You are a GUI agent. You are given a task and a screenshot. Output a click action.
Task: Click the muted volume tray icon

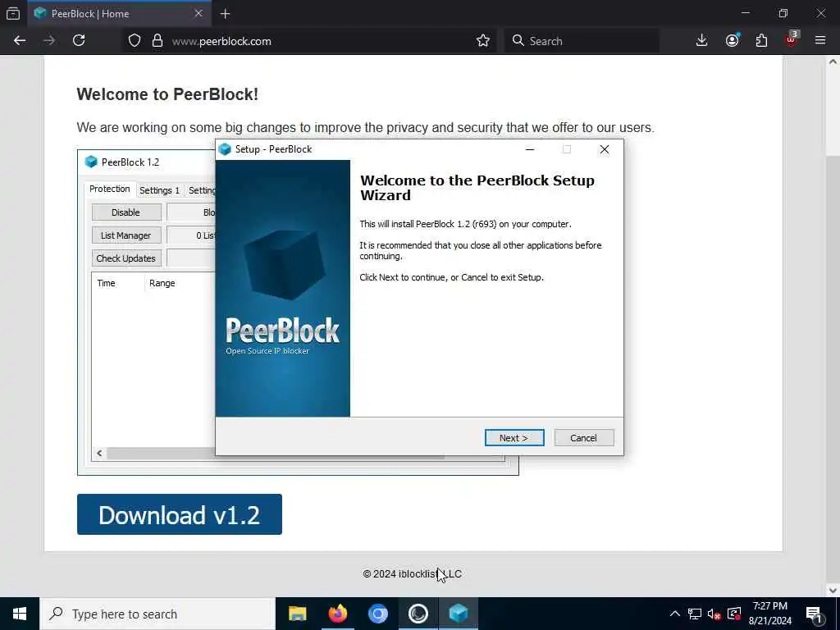(x=714, y=614)
